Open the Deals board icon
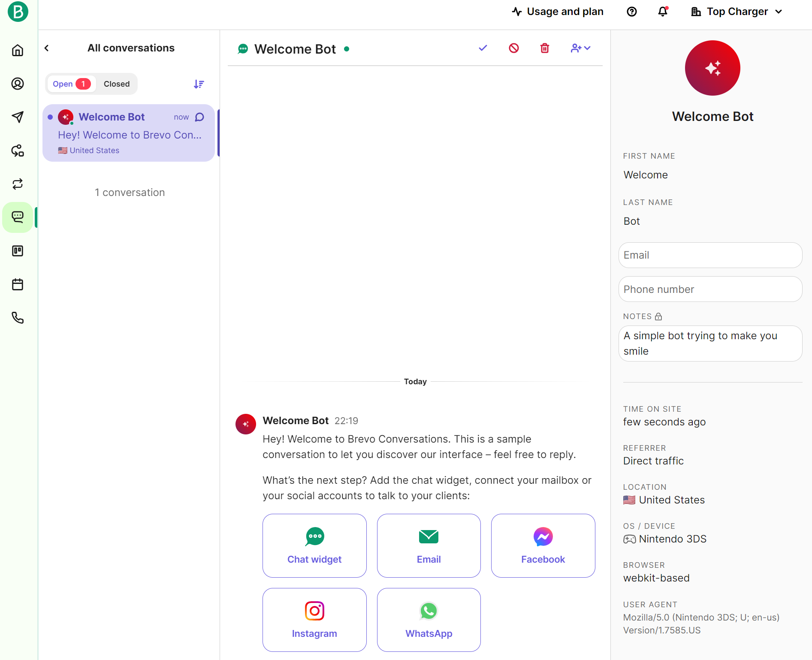812x660 pixels. [x=18, y=251]
